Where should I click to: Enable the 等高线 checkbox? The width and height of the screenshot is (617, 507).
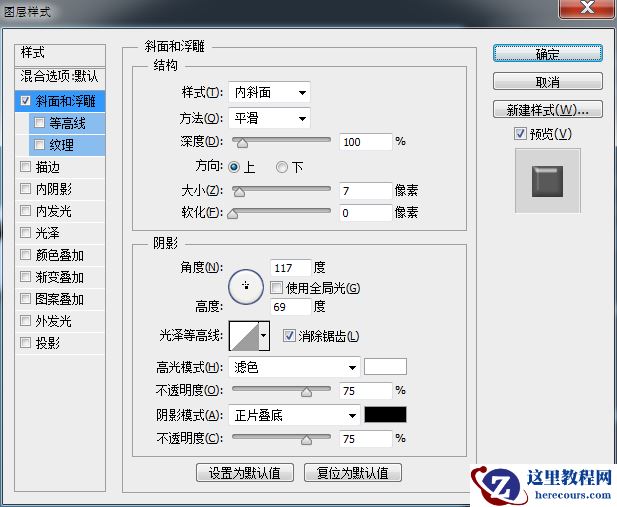39,123
